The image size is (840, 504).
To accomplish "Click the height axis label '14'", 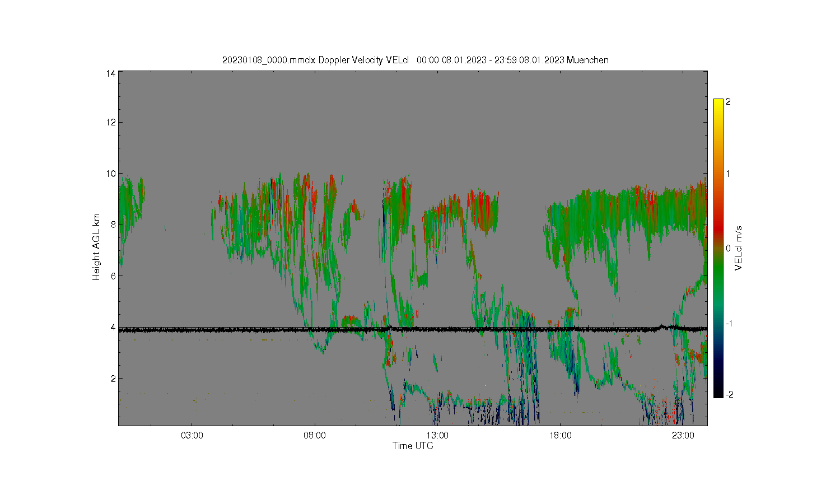I will coord(110,73).
